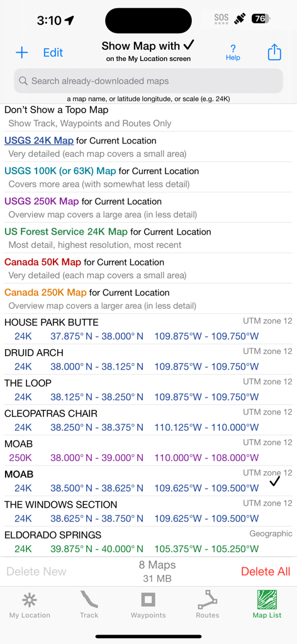Choose USGS 250K Map for Current Location
The width and height of the screenshot is (297, 644).
click(x=148, y=208)
